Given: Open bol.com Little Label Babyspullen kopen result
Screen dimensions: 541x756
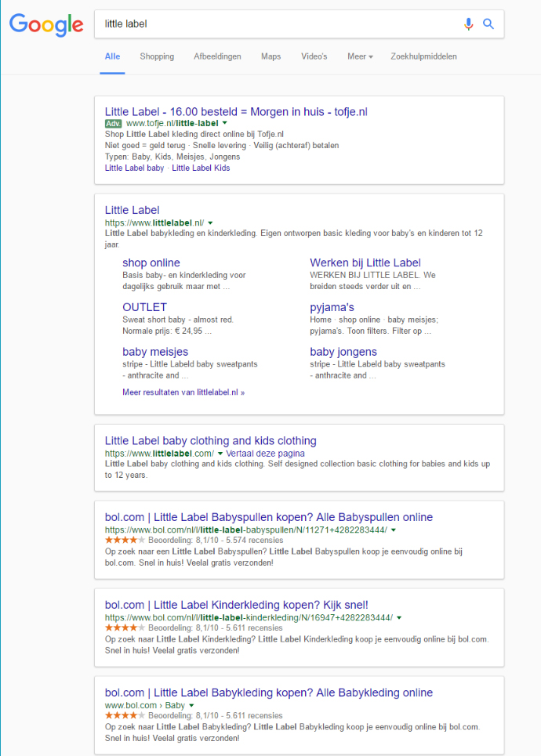Looking at the screenshot, I should click(269, 517).
